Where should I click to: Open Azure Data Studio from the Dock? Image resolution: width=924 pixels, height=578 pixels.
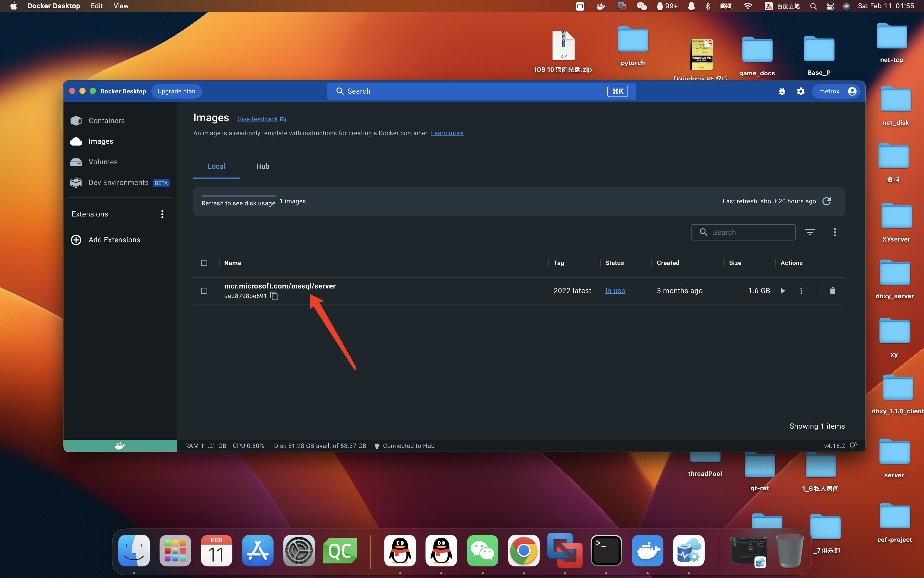coord(688,550)
